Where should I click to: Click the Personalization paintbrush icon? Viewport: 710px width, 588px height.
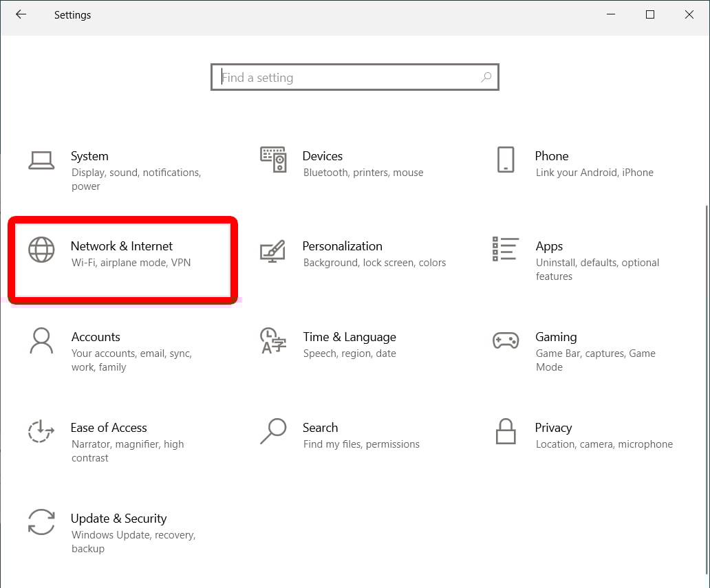point(273,250)
